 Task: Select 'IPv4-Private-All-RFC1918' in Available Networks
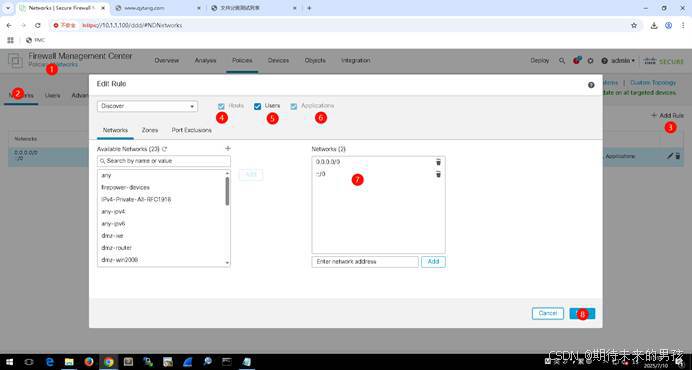pyautogui.click(x=136, y=200)
